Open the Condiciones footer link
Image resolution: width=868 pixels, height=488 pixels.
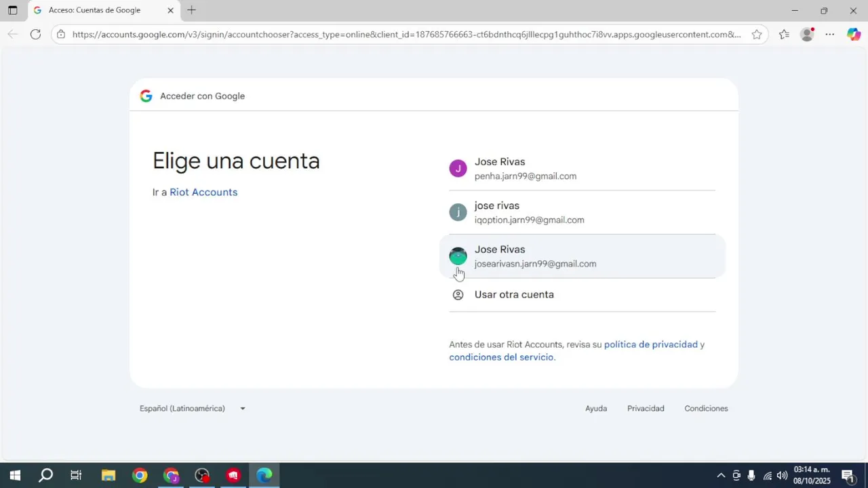tap(706, 409)
